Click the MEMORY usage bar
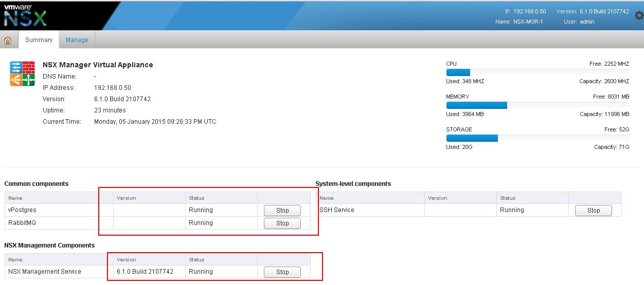The width and height of the screenshot is (644, 285). pos(538,105)
